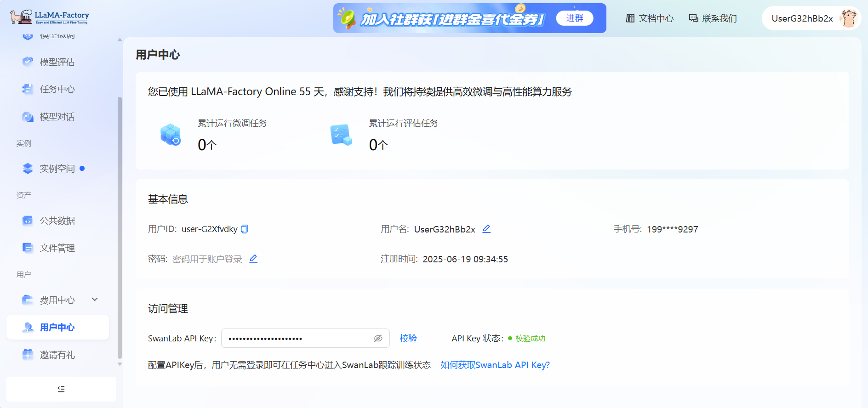868x408 pixels.
Task: Click the evaluation tasks checklist icon
Action: (x=341, y=135)
